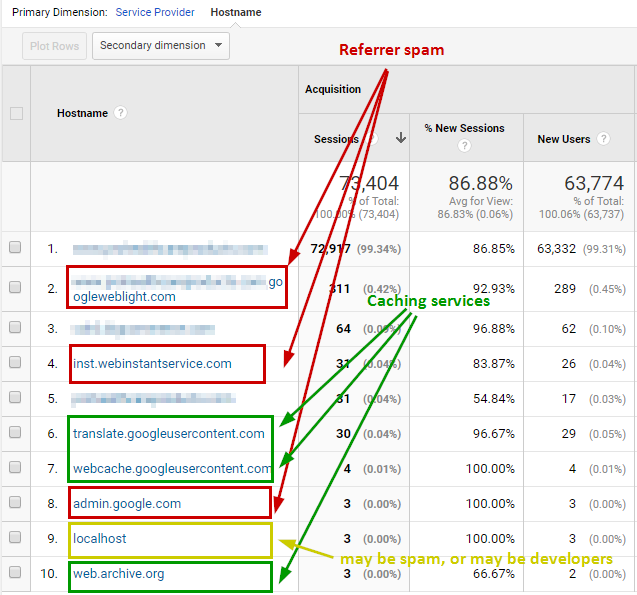Open the translate.googleusercontent.com link

[x=169, y=433]
